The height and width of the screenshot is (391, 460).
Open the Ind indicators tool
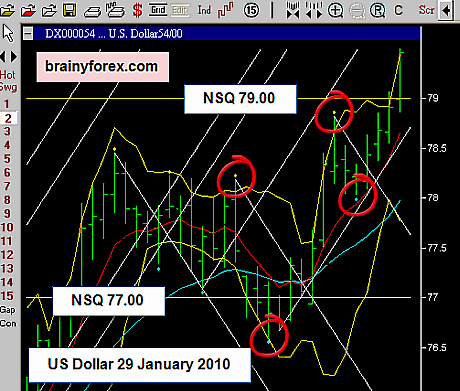click(x=204, y=10)
